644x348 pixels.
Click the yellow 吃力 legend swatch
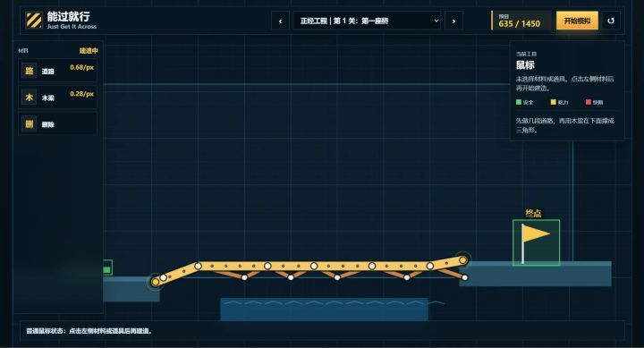(554, 102)
